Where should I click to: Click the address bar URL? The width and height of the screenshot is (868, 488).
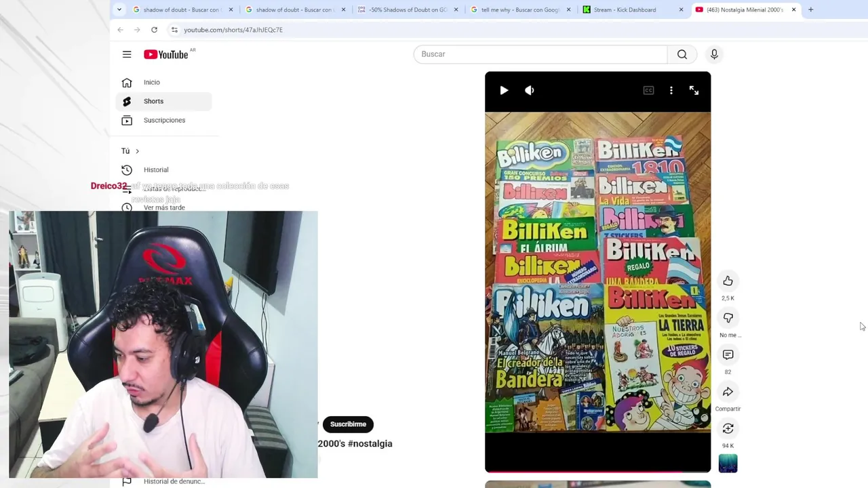coord(233,30)
